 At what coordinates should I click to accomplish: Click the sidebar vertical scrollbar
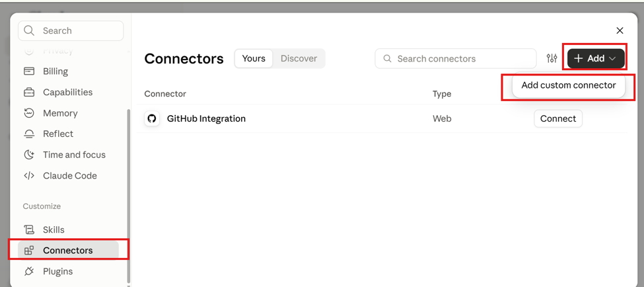pos(129,195)
